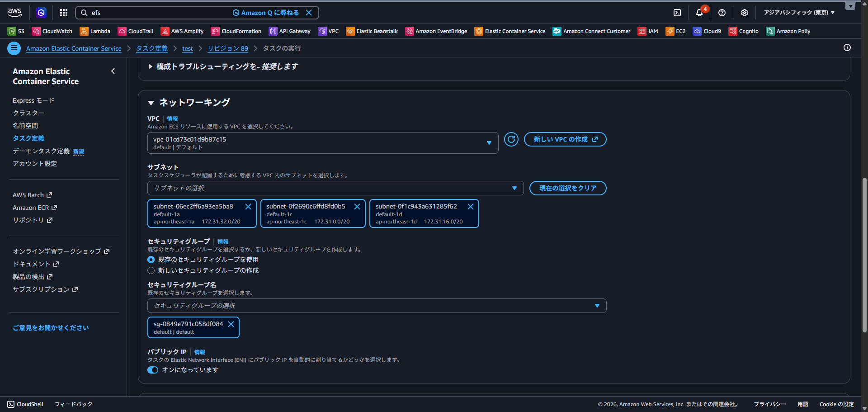Screen dimensions: 868x412
Task: Open the Amazon Polly favorite shortcut
Action: (788, 31)
